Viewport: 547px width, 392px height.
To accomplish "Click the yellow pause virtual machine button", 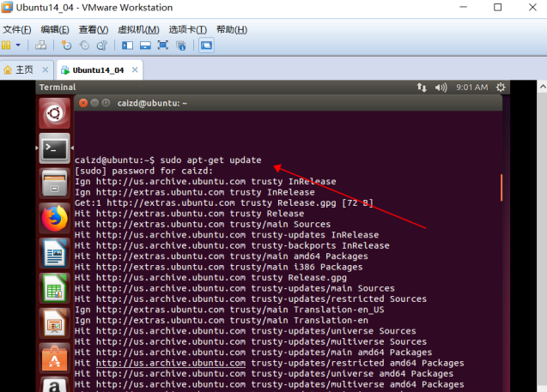I will (x=6, y=45).
